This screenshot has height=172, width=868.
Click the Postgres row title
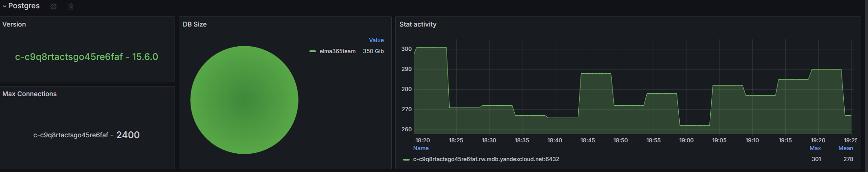click(x=24, y=6)
